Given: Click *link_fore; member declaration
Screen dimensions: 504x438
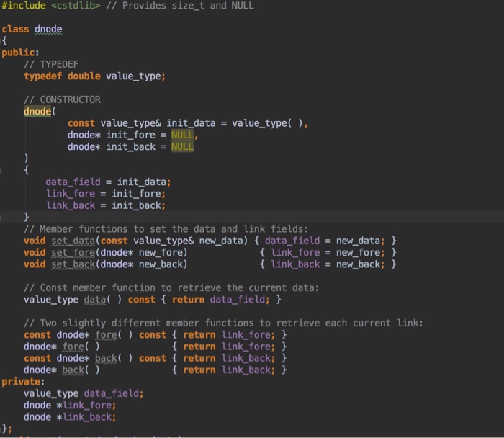Looking at the screenshot, I should (x=86, y=406).
